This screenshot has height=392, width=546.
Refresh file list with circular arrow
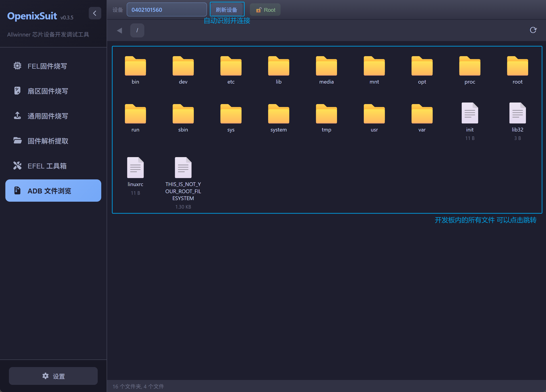coord(533,30)
